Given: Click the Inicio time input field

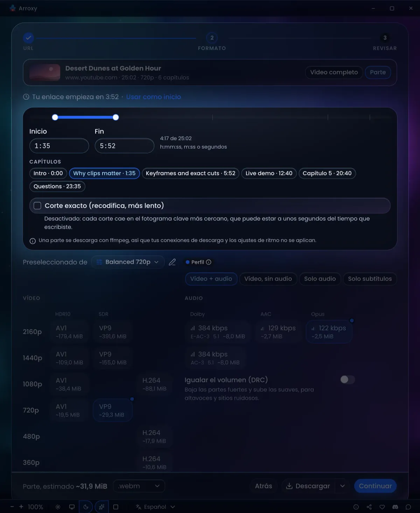Looking at the screenshot, I should (x=59, y=146).
